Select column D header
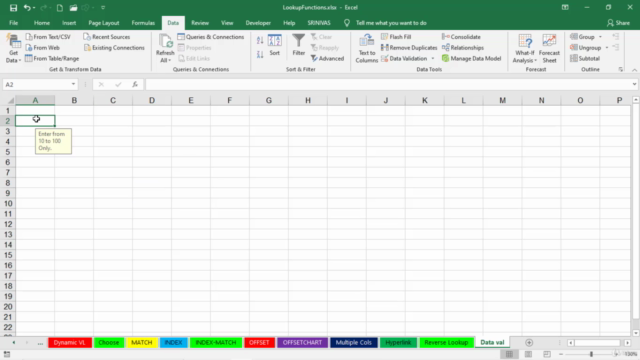Viewport: 640px width, 360px height. point(152,100)
